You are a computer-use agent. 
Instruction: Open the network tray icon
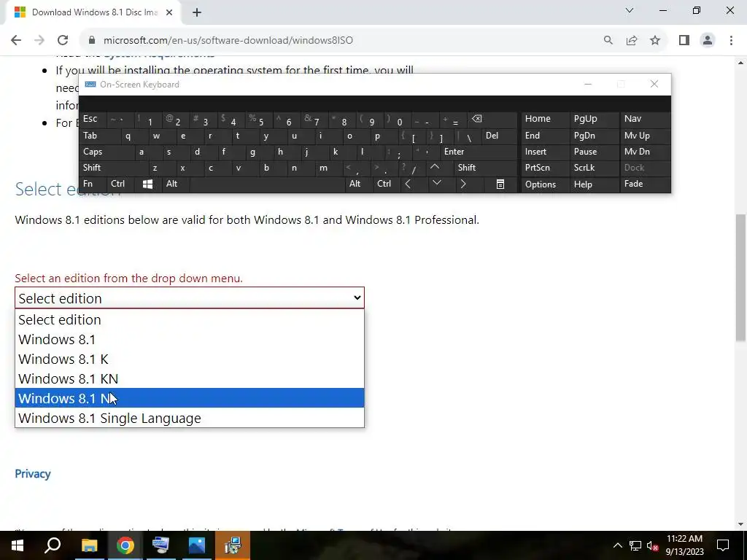[x=635, y=545]
